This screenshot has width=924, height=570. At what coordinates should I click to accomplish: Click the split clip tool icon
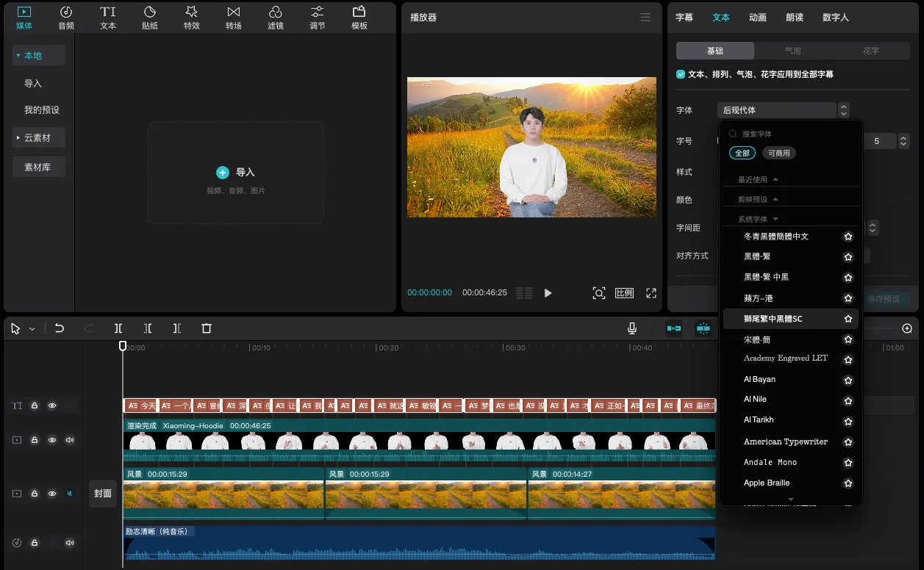[118, 328]
